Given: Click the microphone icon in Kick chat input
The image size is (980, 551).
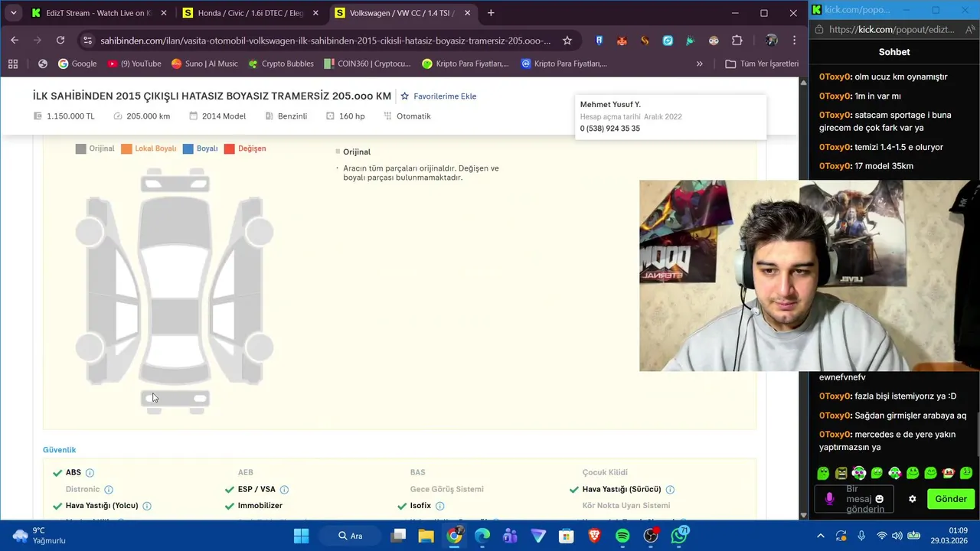Looking at the screenshot, I should (829, 499).
